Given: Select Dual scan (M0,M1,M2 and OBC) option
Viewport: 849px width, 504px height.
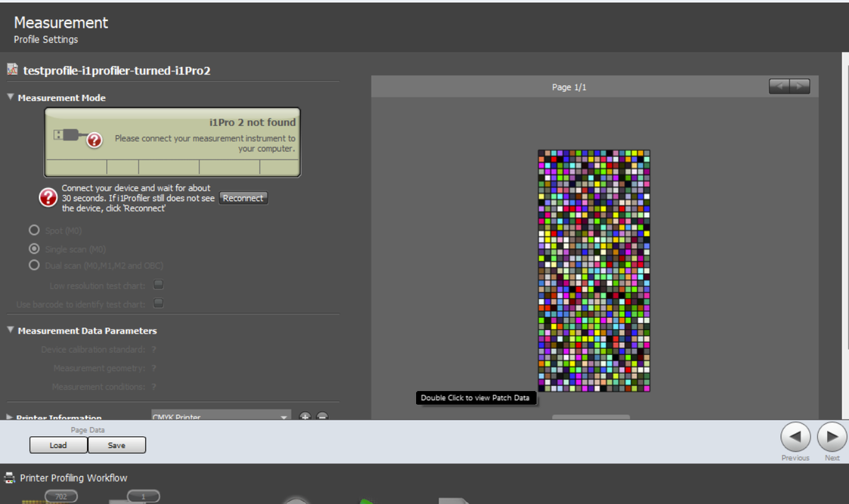Looking at the screenshot, I should coord(34,265).
